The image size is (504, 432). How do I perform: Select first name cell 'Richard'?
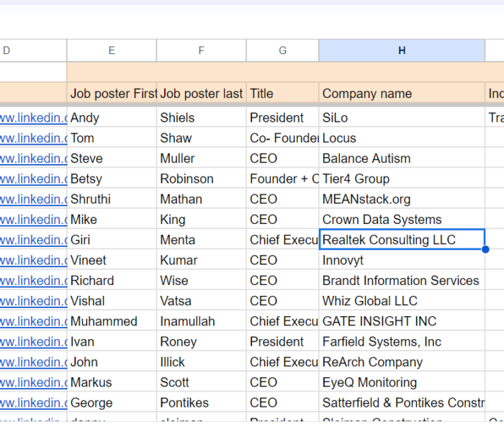coord(112,280)
